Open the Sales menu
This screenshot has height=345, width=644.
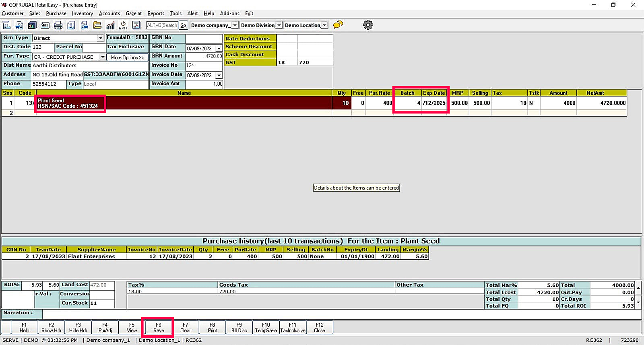pos(35,13)
